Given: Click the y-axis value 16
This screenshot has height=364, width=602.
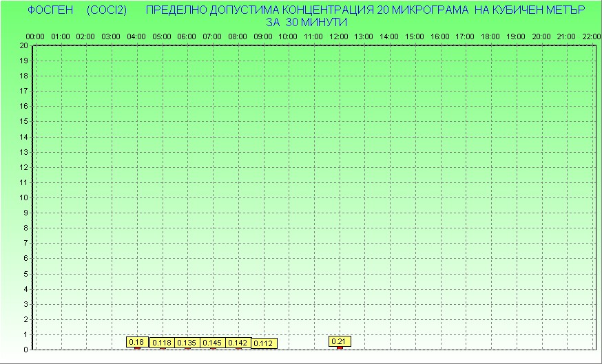Looking at the screenshot, I should tap(24, 106).
